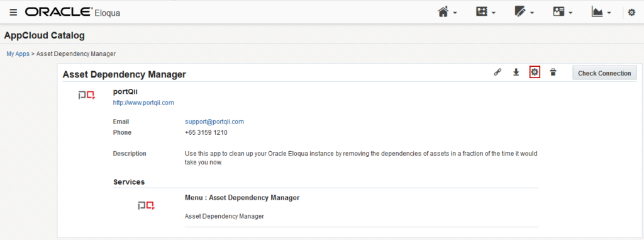Delete app using trash icon
This screenshot has width=644, height=240.
(x=553, y=72)
